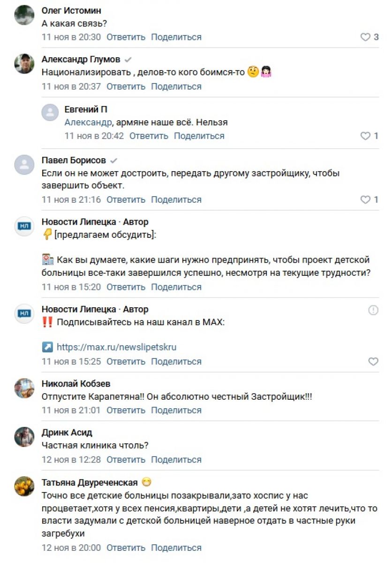Like Евгений П's reply with heart
The height and width of the screenshot is (563, 392).
point(365,136)
